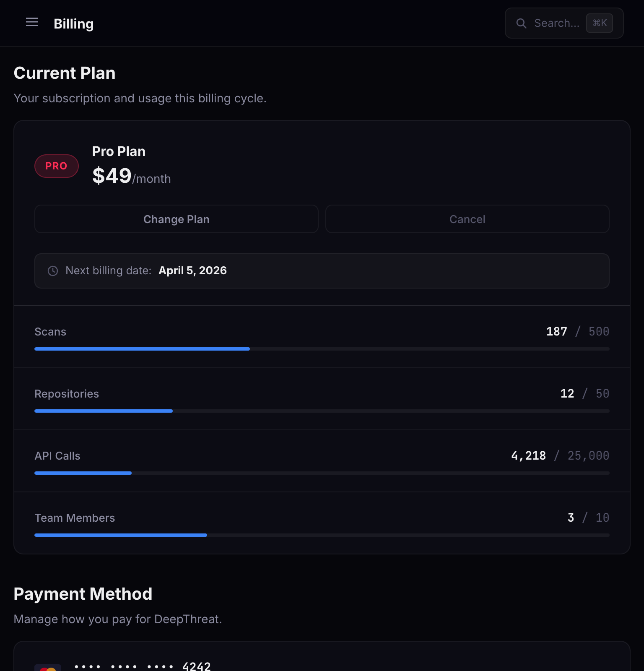Click the Mastercard logo icon
This screenshot has height=671, width=644.
48,668
